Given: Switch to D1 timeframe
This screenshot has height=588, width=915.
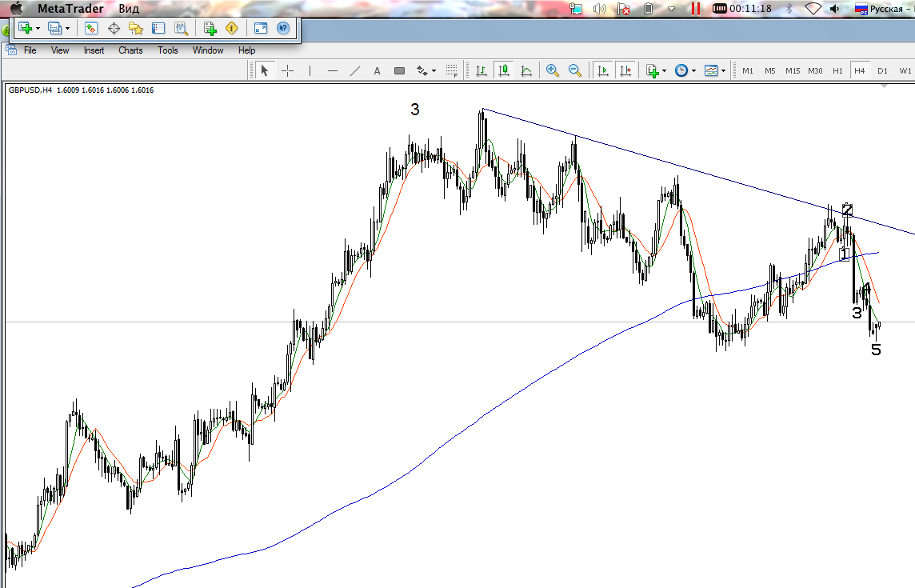Looking at the screenshot, I should [882, 70].
